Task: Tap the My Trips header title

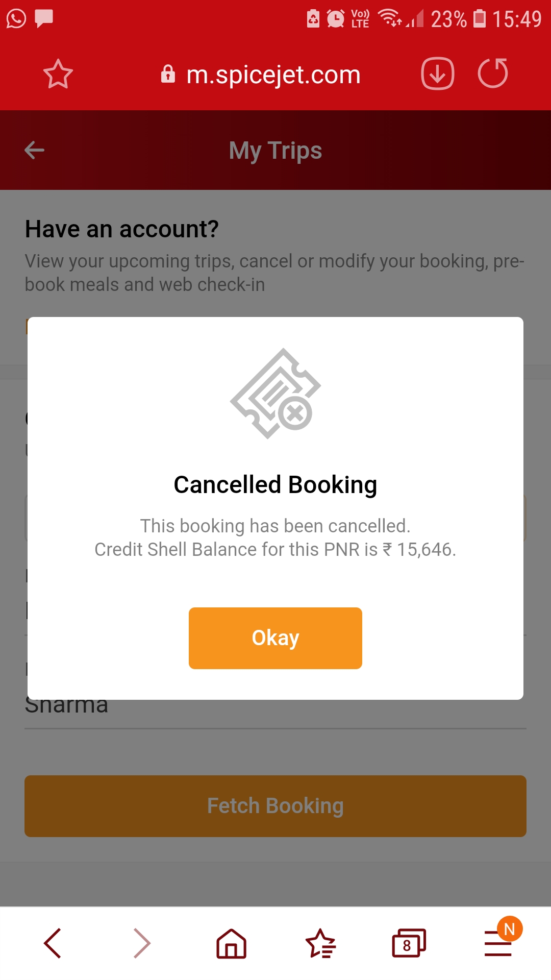Action: 275,151
